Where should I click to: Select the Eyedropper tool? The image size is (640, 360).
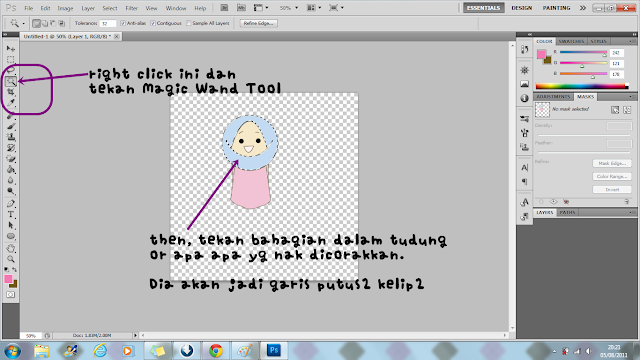coord(11,102)
